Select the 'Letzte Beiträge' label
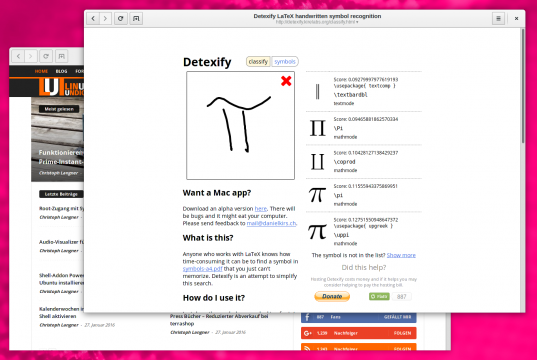This screenshot has width=537, height=360. point(61,194)
